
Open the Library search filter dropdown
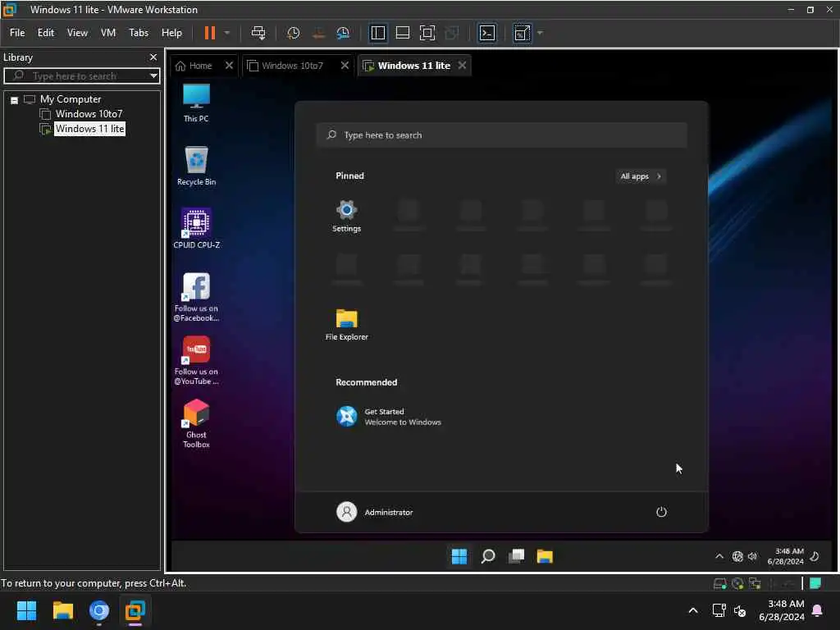click(153, 75)
